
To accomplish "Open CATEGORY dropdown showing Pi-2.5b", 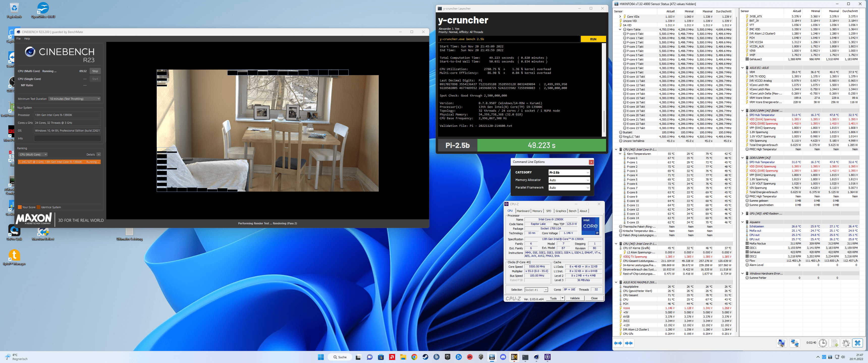I will (569, 172).
